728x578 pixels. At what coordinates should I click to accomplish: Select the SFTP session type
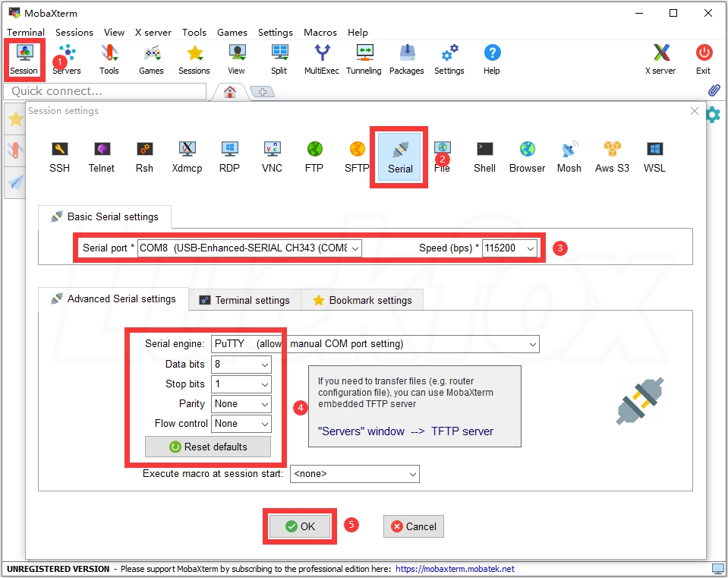[357, 156]
